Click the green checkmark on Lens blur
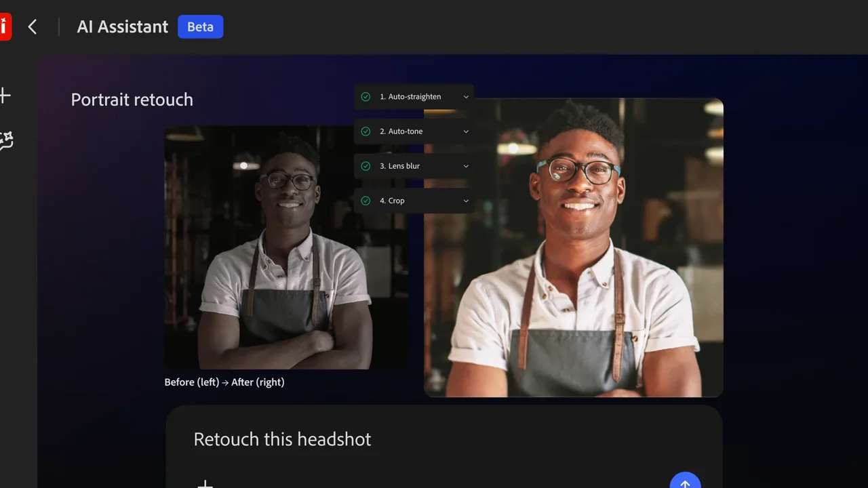The width and height of the screenshot is (868, 488). point(367,166)
